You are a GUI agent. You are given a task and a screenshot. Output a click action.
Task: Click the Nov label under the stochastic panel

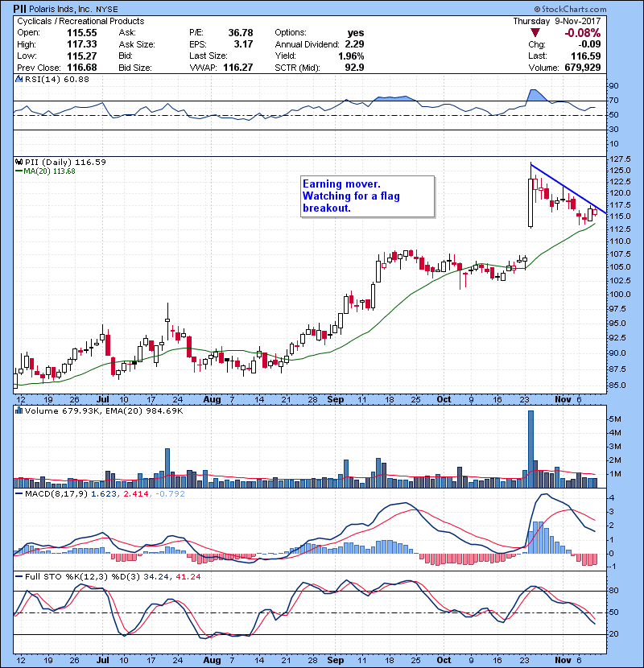click(x=563, y=660)
